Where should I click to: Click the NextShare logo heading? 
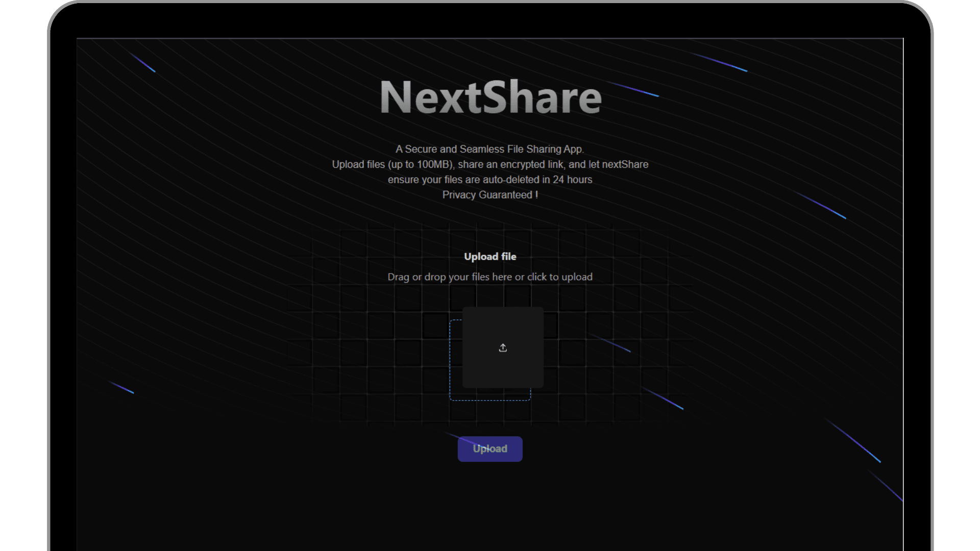coord(490,95)
